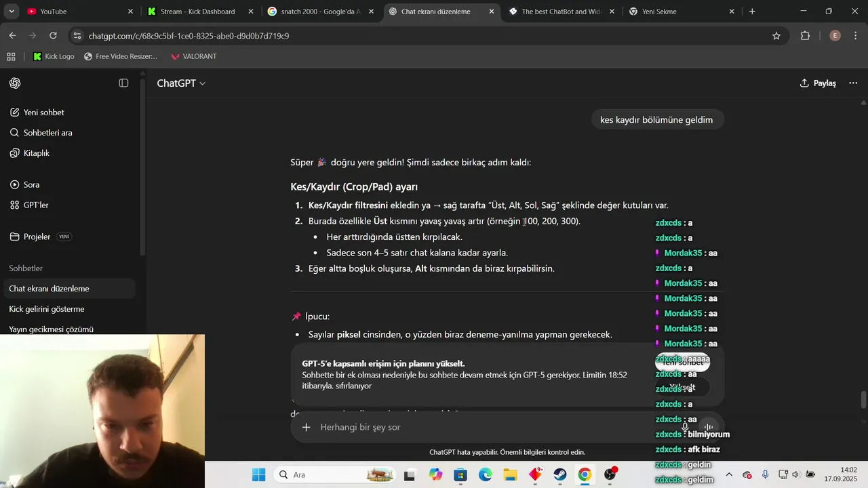Image resolution: width=868 pixels, height=488 pixels.
Task: Click the page scrollbar thumb
Action: 863,400
